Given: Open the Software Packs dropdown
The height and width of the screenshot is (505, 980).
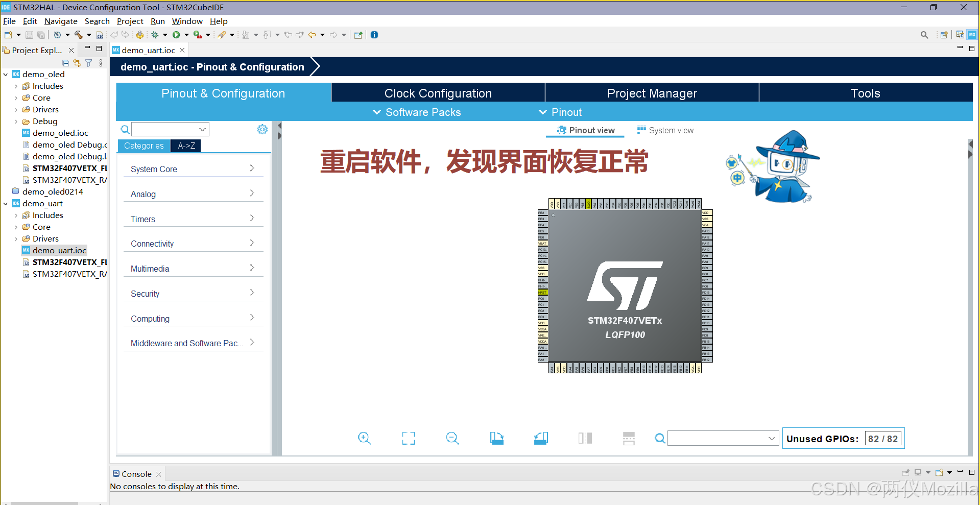Looking at the screenshot, I should (x=417, y=112).
